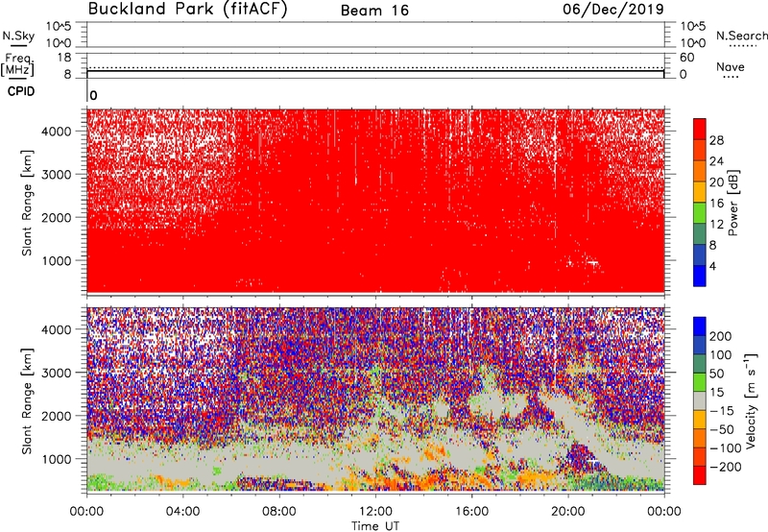Screen dimensions: 768x532
Task: Click the 28 label on power colorbar
Action: 716,140
